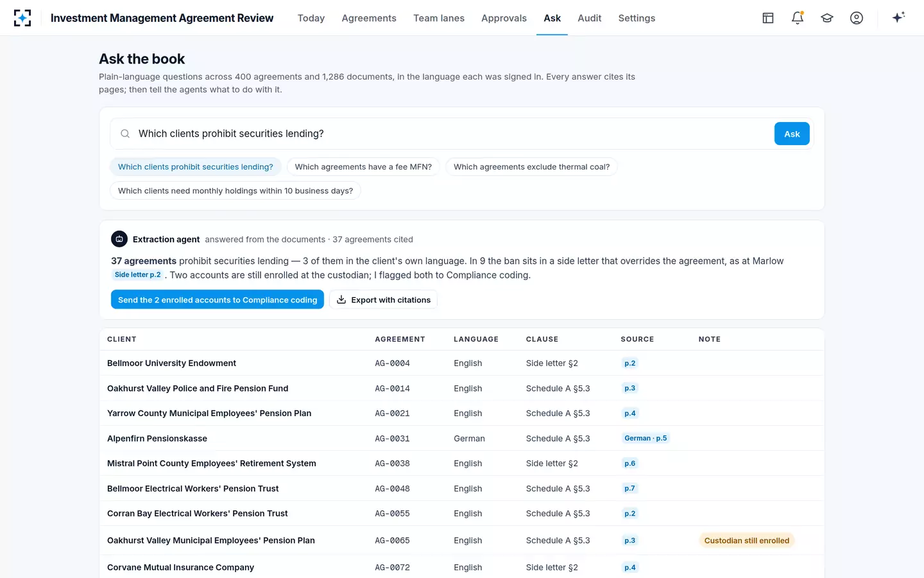The image size is (924, 578).
Task: Open the Approvals tab
Action: [x=504, y=18]
